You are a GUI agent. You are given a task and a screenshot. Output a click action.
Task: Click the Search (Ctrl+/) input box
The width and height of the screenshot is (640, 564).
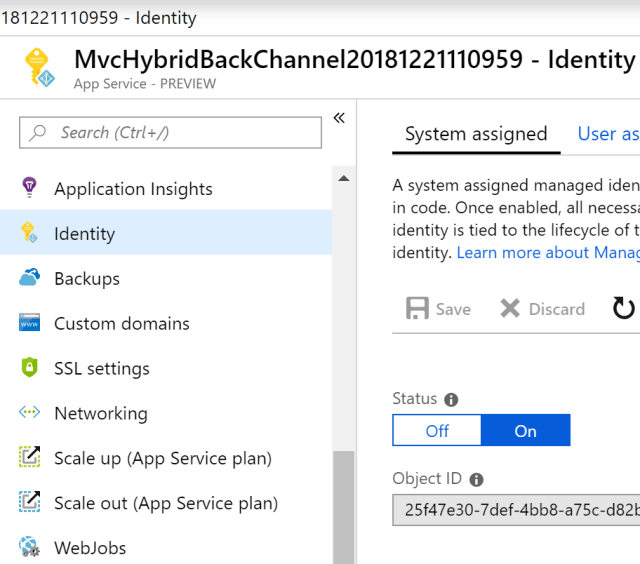click(171, 132)
